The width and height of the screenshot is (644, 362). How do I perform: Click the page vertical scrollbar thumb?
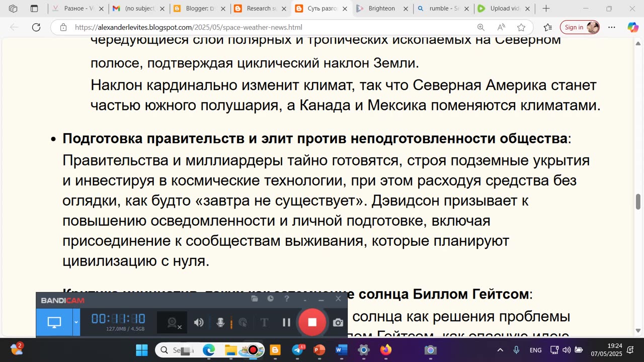(x=638, y=202)
